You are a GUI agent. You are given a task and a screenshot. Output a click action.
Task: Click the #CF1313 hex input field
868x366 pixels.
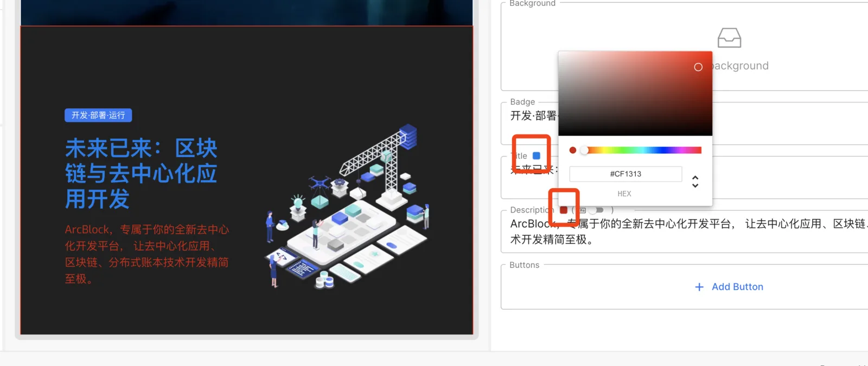coord(626,174)
